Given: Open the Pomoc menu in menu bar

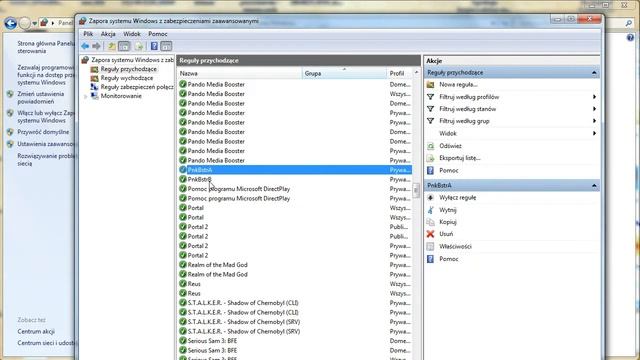Looking at the screenshot, I should click(158, 34).
